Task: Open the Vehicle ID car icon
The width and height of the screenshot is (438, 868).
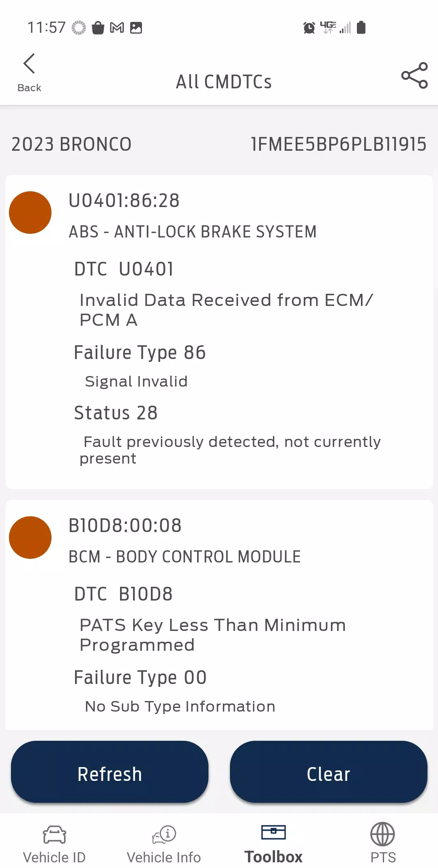Action: tap(54, 834)
